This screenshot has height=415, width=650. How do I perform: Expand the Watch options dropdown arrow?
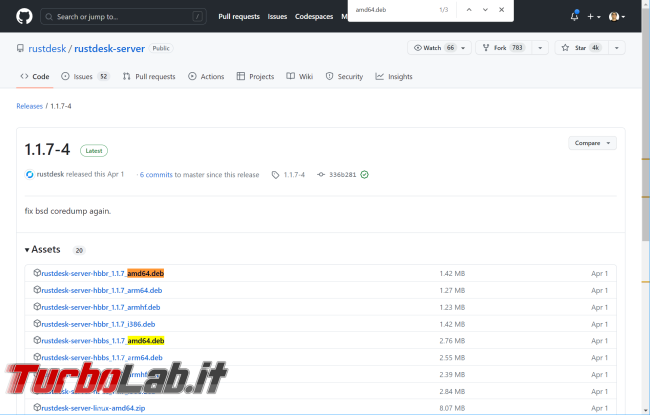pos(464,48)
